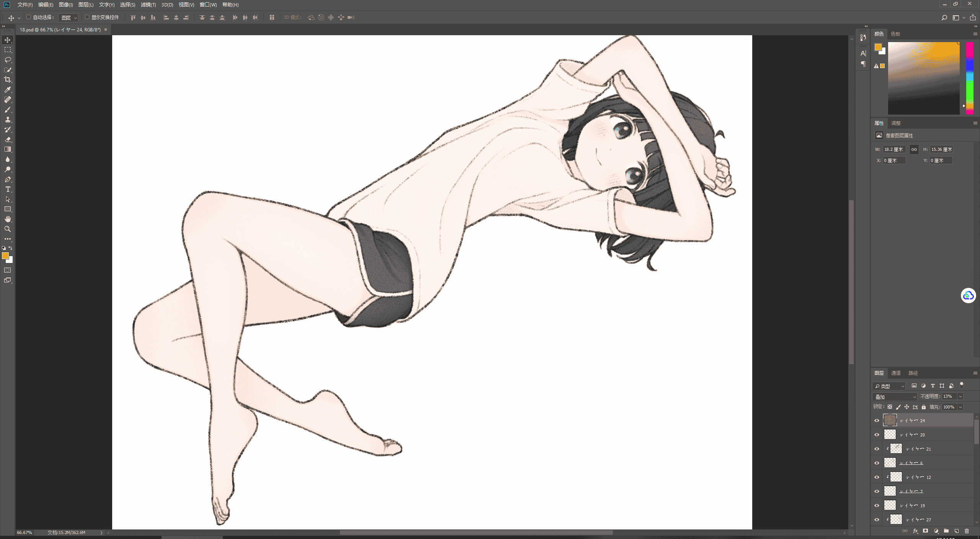Toggle visibility of レイヤー 12
Viewport: 980px width, 539px height.
[877, 477]
